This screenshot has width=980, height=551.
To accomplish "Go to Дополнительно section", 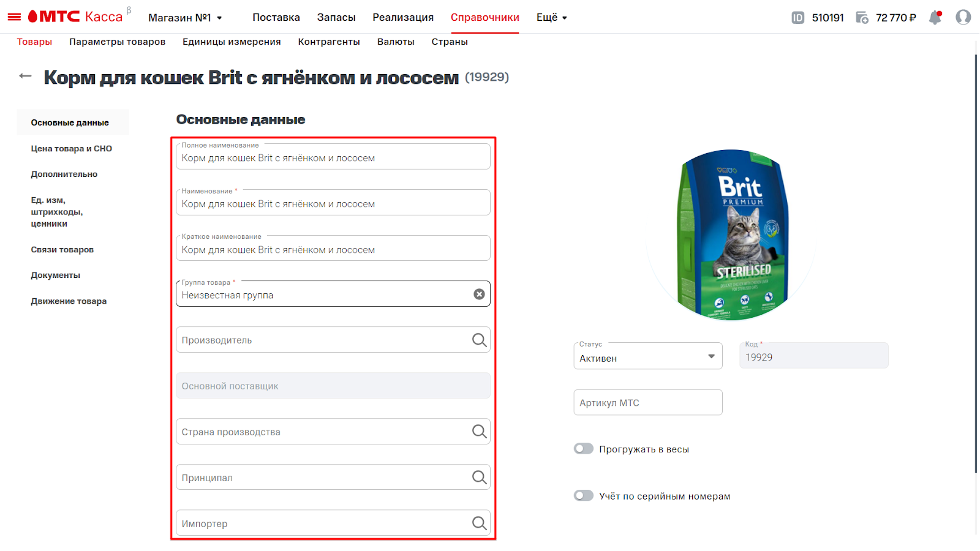I will [64, 174].
